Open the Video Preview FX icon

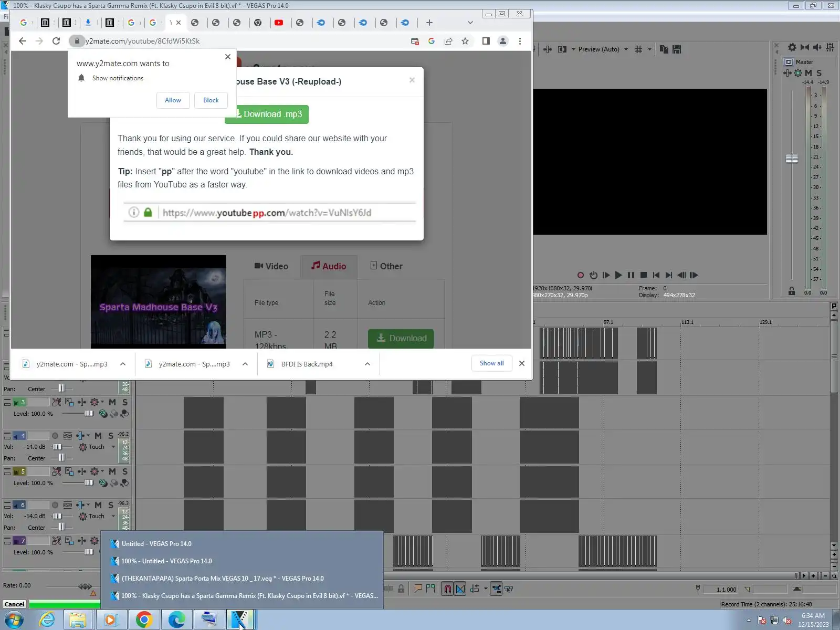tap(548, 49)
